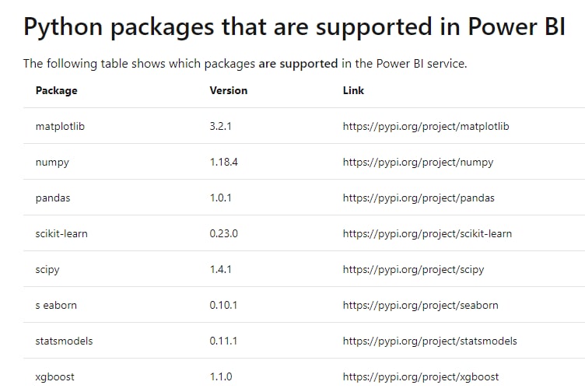Click the Package column header
The image size is (585, 392).
click(56, 91)
